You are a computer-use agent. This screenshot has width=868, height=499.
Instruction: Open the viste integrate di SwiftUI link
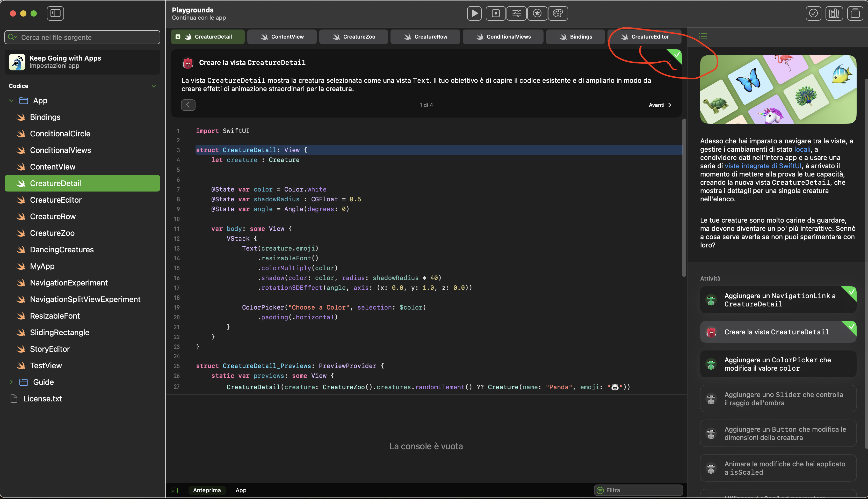763,166
